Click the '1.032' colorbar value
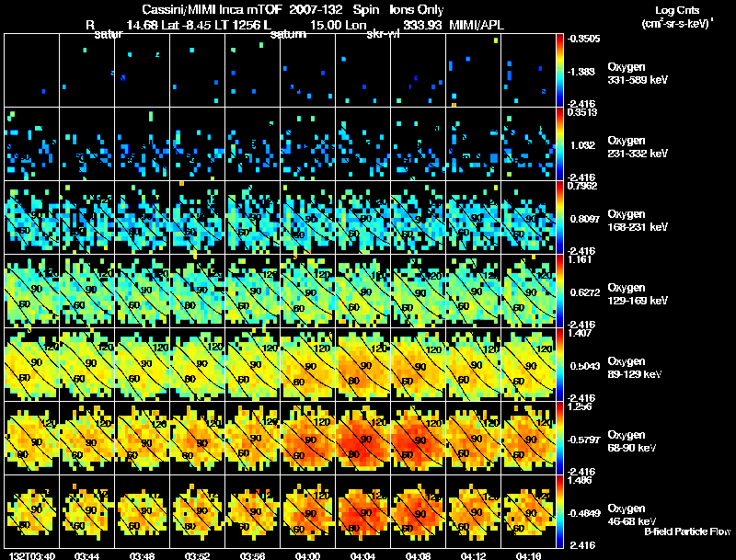Screen dimensions: 736x560 [x=583, y=145]
